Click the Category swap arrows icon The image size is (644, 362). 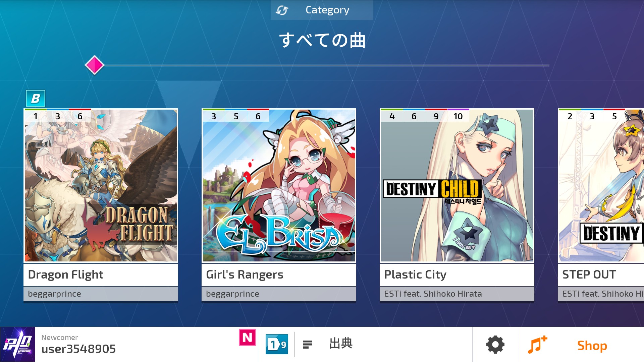[x=282, y=10]
